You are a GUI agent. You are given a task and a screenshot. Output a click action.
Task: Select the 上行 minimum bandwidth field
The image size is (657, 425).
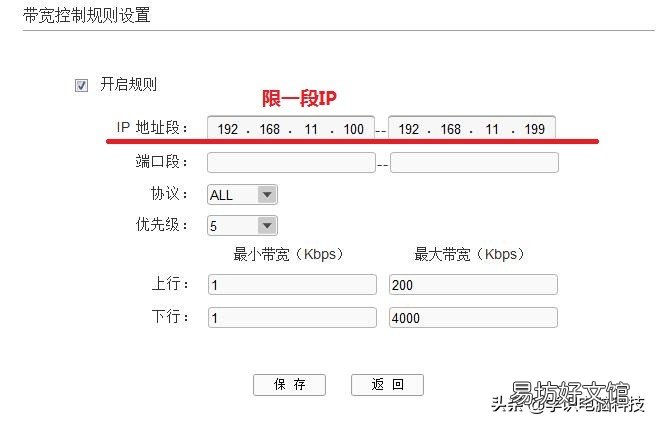pos(291,285)
